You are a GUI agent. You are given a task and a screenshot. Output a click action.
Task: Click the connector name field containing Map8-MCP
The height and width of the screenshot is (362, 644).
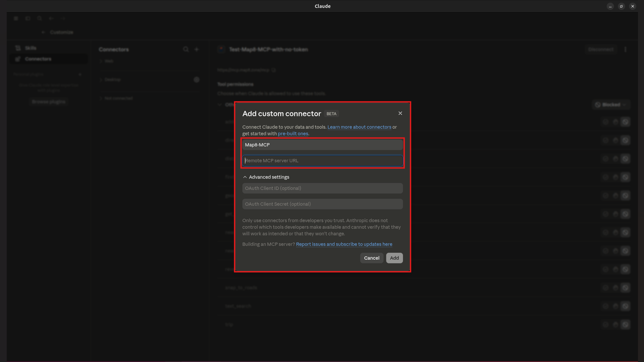(x=323, y=145)
